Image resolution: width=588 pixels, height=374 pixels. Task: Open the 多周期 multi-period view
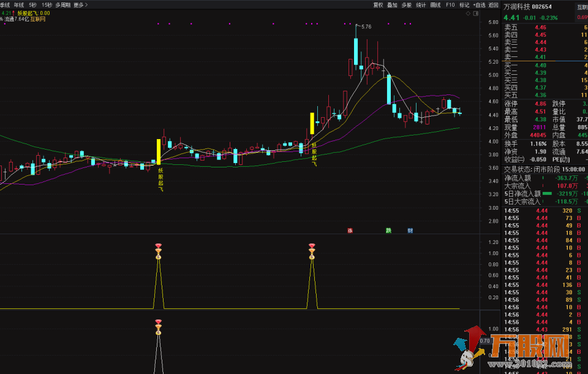pos(62,4)
